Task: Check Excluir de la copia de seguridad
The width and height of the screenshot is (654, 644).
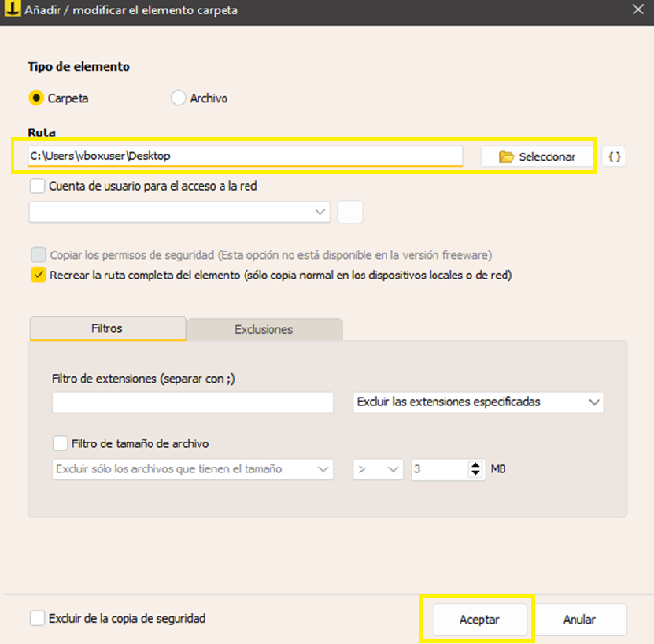Action: [37, 619]
